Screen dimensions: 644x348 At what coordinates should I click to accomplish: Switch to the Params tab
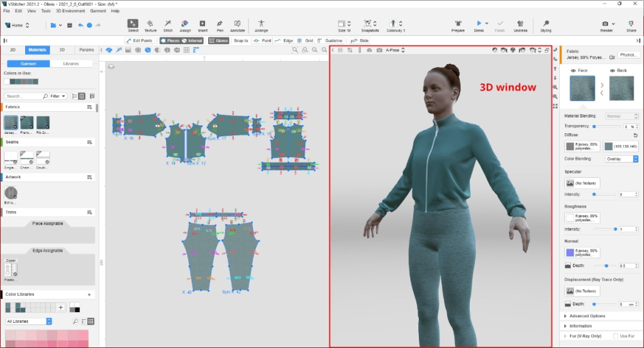87,50
